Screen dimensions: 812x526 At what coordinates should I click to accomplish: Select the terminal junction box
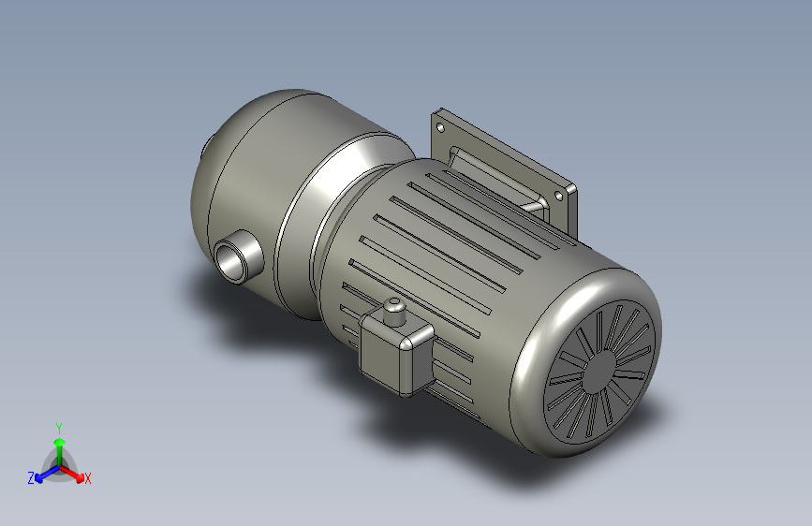tap(397, 349)
